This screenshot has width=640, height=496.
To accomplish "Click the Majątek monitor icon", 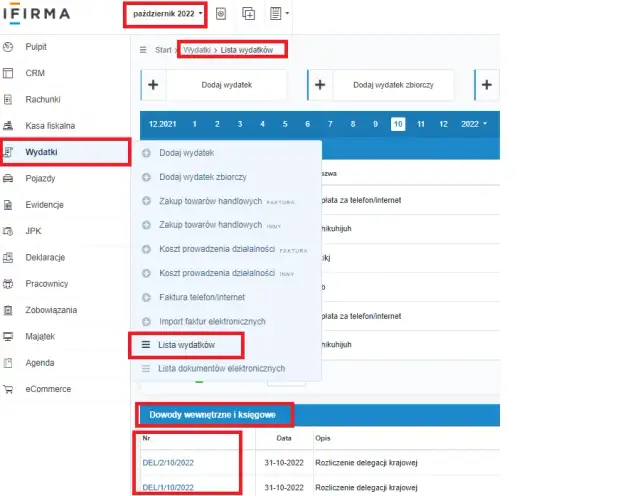I will [8, 336].
